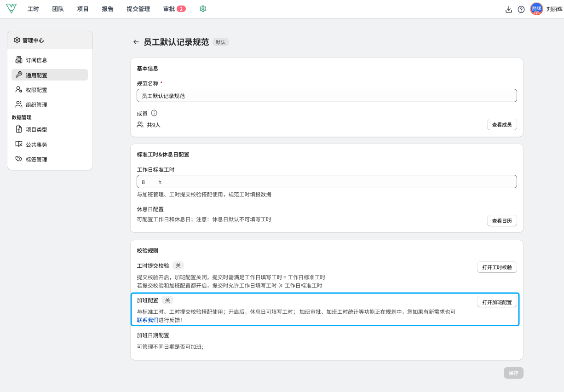Enable 工时提交校验 with 打开工时校验 button
The height and width of the screenshot is (392, 564).
497,267
